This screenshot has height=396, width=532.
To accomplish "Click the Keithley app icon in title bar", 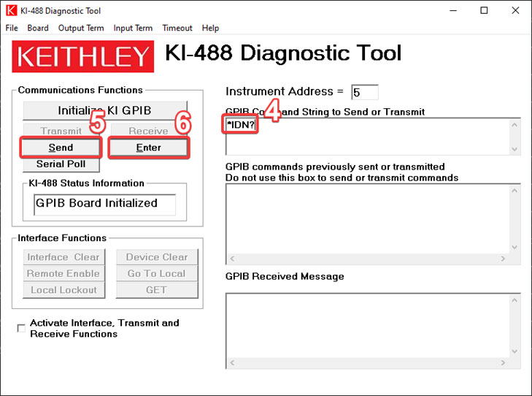I will (x=11, y=10).
